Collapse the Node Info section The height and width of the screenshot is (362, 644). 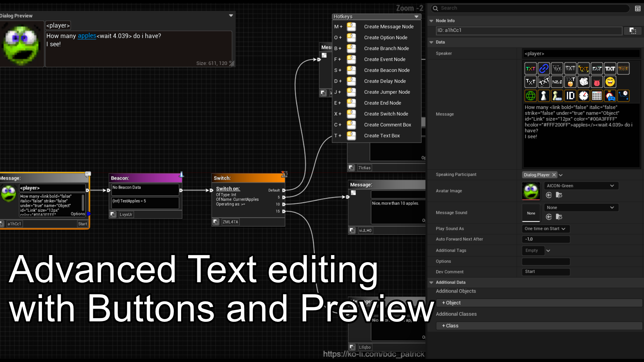click(x=431, y=21)
